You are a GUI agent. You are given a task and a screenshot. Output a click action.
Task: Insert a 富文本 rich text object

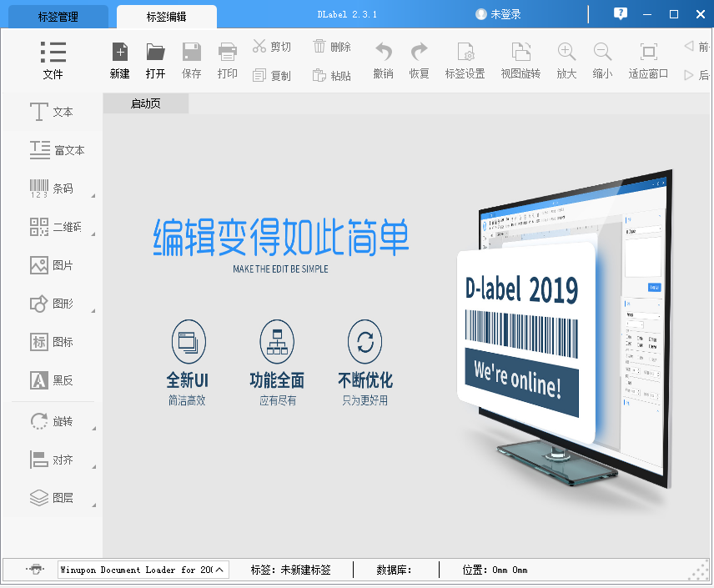(x=58, y=150)
